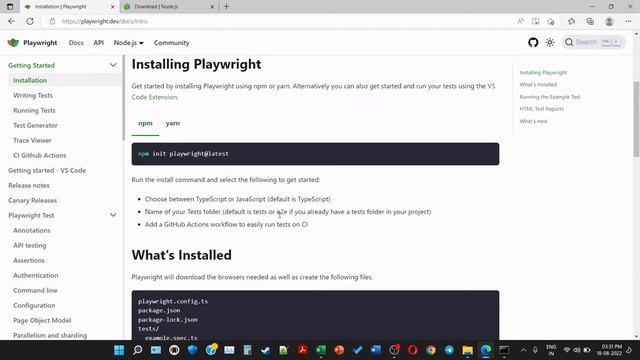This screenshot has height=360, width=640.
Task: Open Telegram from the taskbar
Action: 449,350
